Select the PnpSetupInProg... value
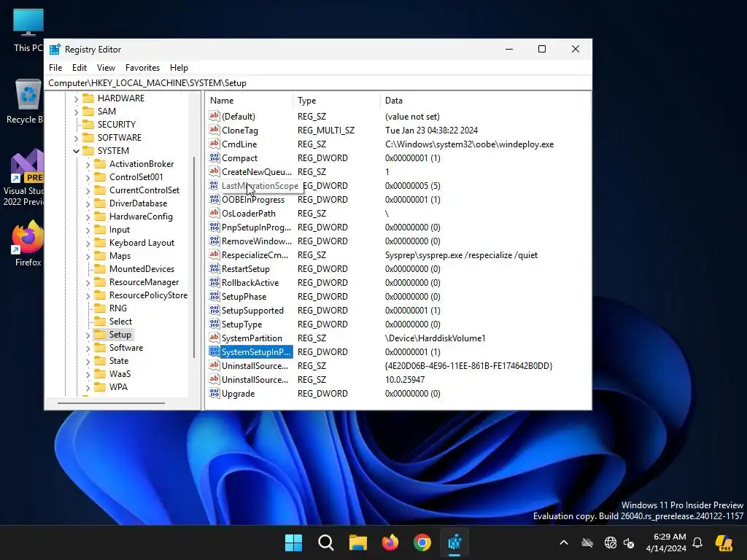This screenshot has height=560, width=747. coord(256,227)
